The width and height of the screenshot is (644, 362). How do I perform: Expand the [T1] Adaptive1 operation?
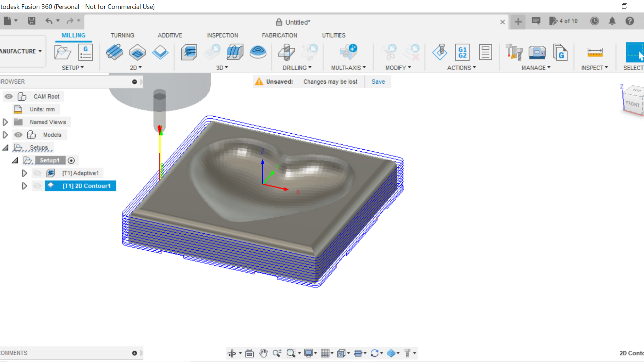click(24, 173)
